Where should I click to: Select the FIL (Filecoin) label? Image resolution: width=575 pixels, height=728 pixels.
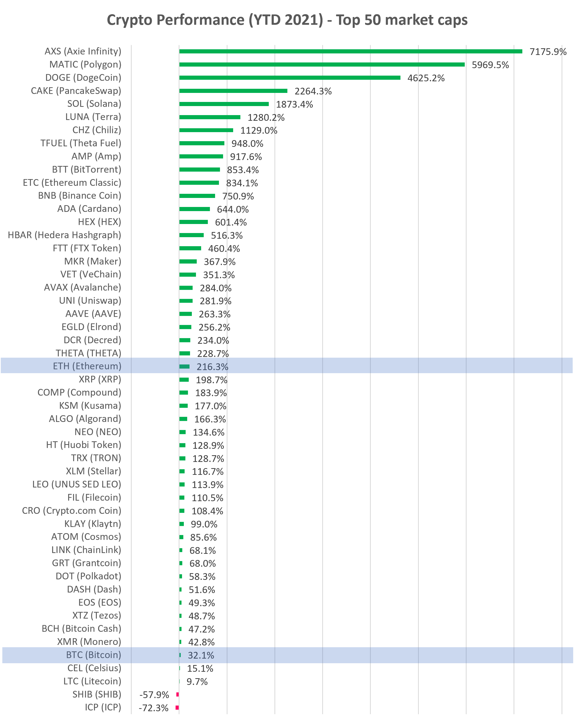pos(94,497)
